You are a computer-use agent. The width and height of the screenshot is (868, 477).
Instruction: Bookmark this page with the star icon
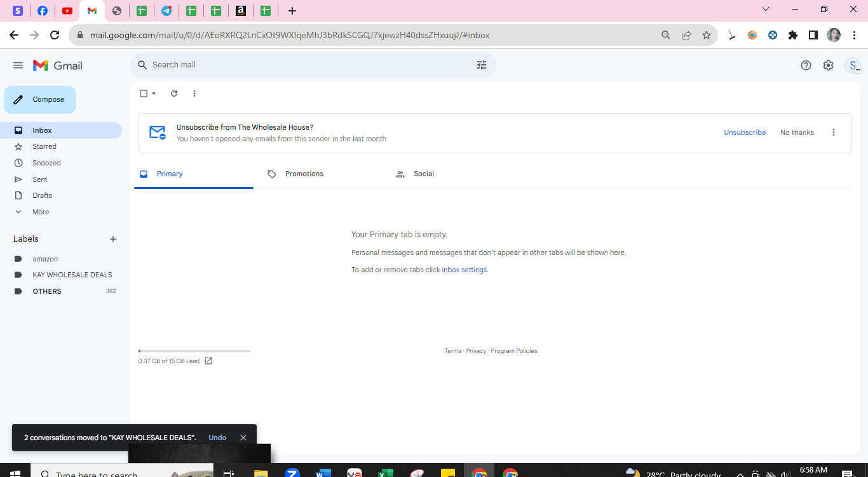[x=707, y=35]
